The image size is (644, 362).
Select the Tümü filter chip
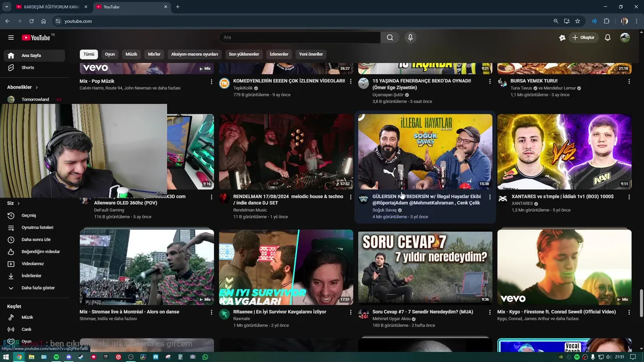89,54
